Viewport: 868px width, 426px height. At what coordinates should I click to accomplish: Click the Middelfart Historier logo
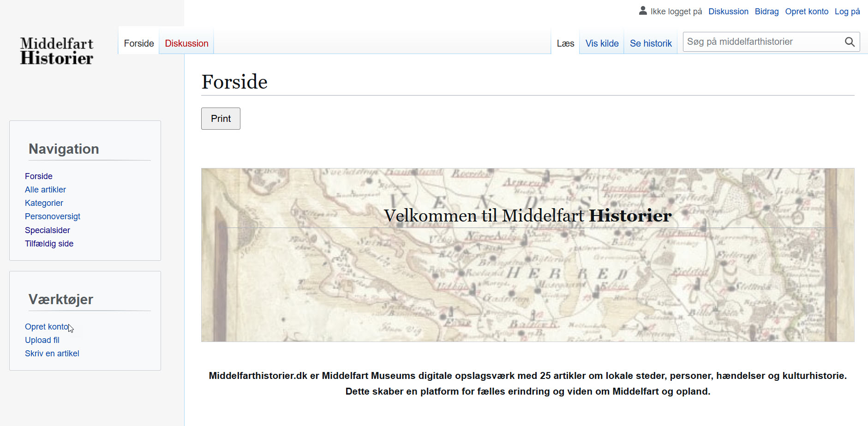57,51
